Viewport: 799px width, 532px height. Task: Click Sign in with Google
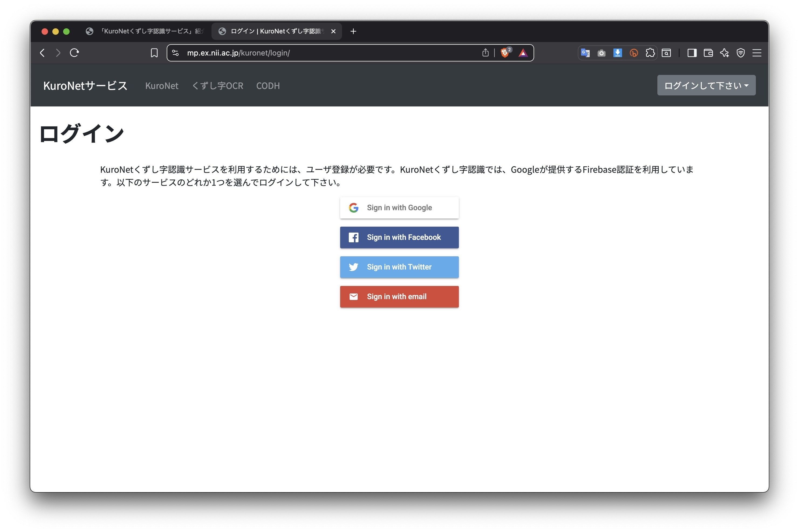point(399,207)
